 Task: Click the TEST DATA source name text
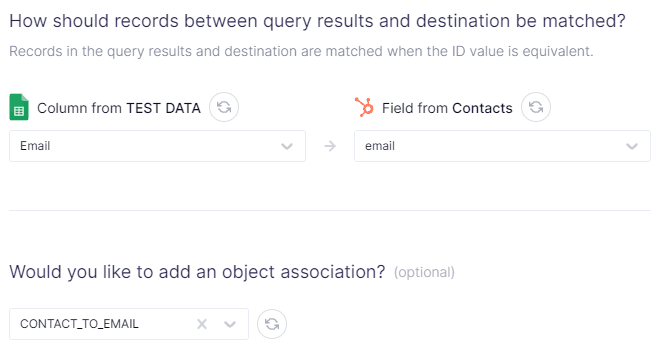[x=164, y=108]
